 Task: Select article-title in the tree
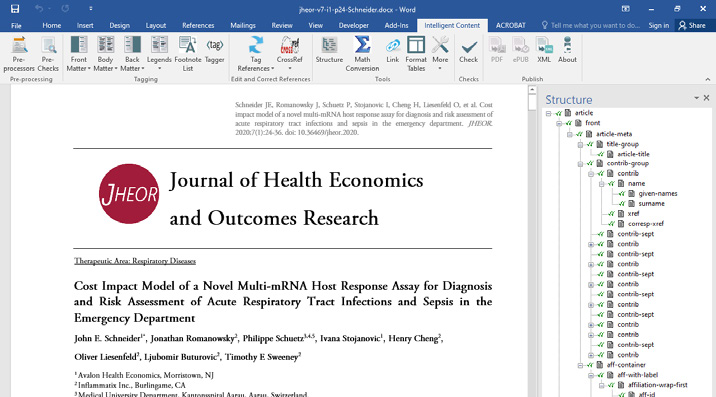[x=633, y=154]
